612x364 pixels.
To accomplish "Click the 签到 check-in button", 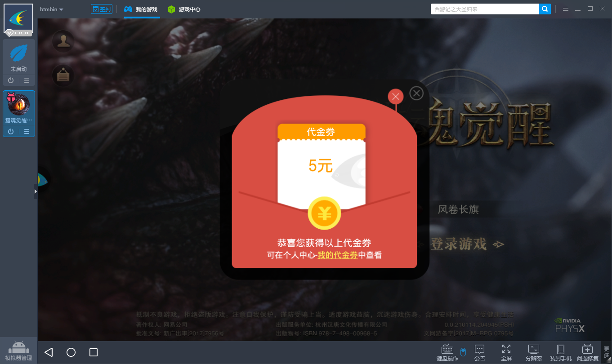I will 101,9.
